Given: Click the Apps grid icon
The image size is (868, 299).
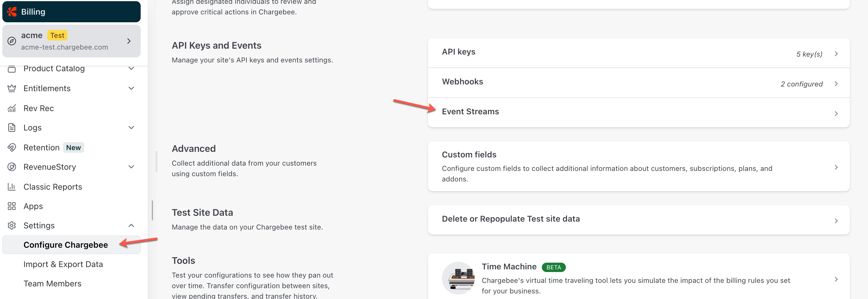Looking at the screenshot, I should tap(12, 206).
